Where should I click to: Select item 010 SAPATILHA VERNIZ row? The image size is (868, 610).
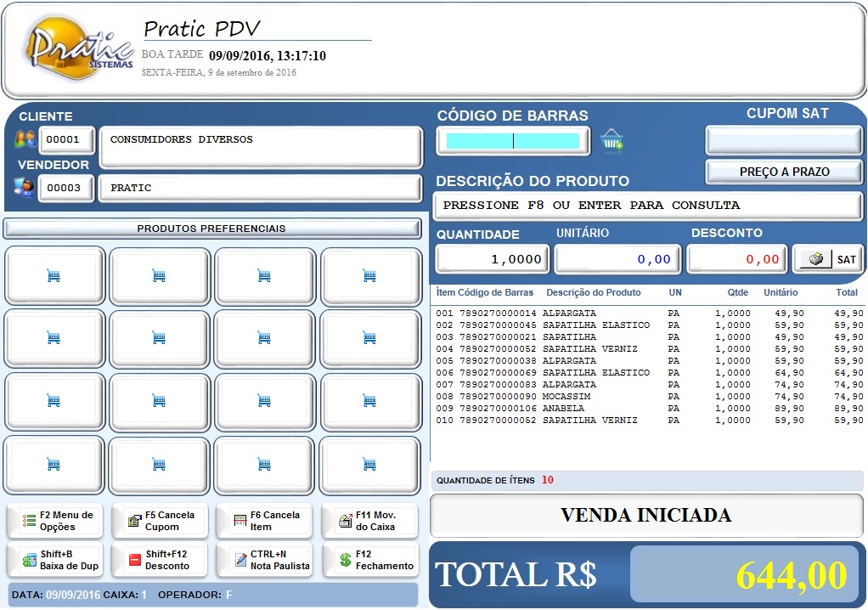pos(650,421)
